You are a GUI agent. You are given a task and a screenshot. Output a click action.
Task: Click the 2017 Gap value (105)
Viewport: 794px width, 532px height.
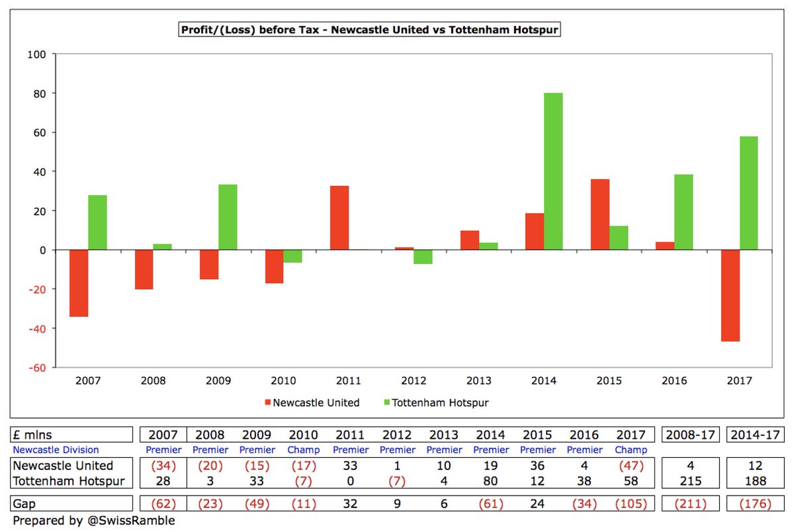point(630,504)
